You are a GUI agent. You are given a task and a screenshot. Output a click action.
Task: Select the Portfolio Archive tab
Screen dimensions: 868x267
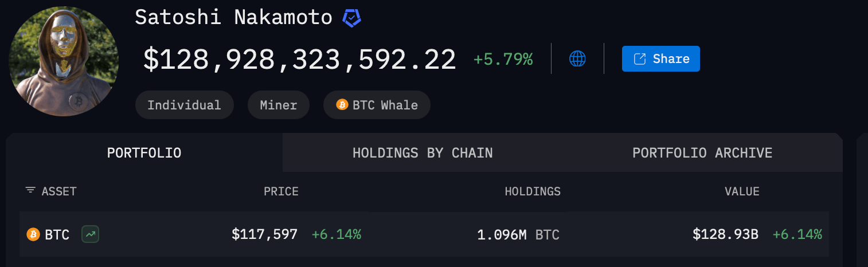point(702,153)
